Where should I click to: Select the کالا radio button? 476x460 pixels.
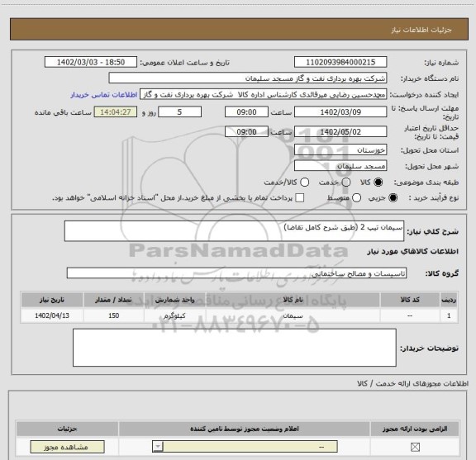tap(378, 182)
